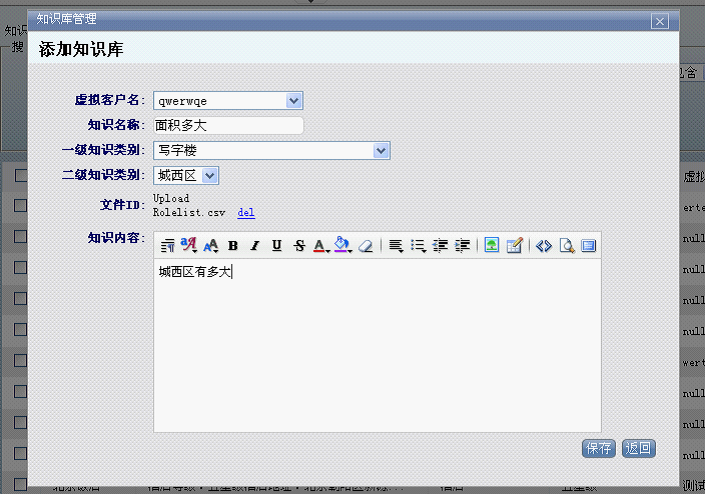
Task: Expand the 虚拟客户名 dropdown showing qwerwqe
Action: pos(228,101)
